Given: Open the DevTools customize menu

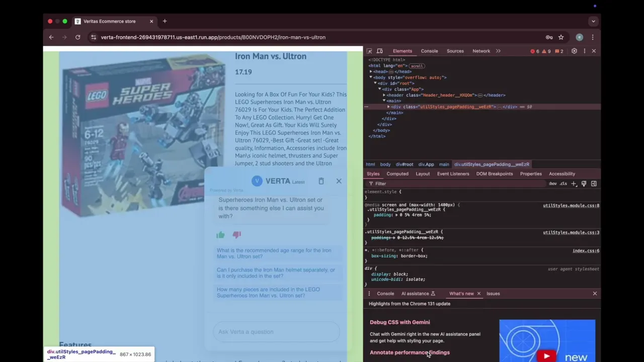Looking at the screenshot, I should tap(584, 51).
